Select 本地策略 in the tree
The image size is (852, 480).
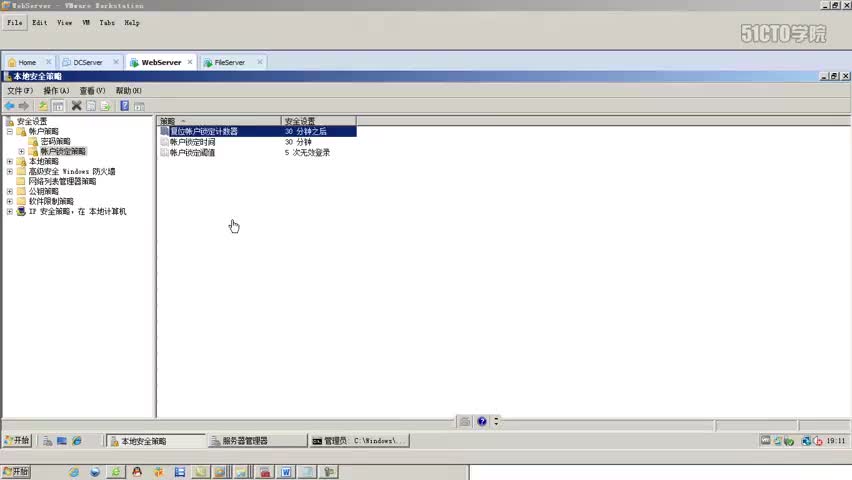43,161
